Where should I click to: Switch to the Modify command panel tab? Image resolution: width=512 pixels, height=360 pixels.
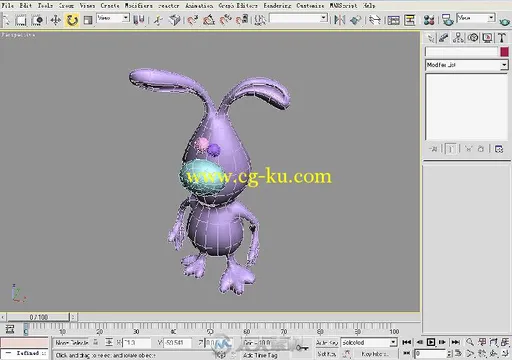click(x=444, y=38)
